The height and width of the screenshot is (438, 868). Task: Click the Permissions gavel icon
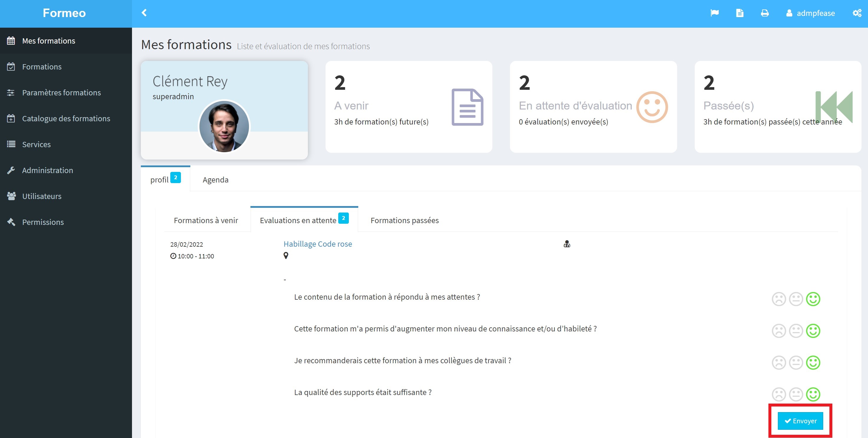tap(11, 222)
